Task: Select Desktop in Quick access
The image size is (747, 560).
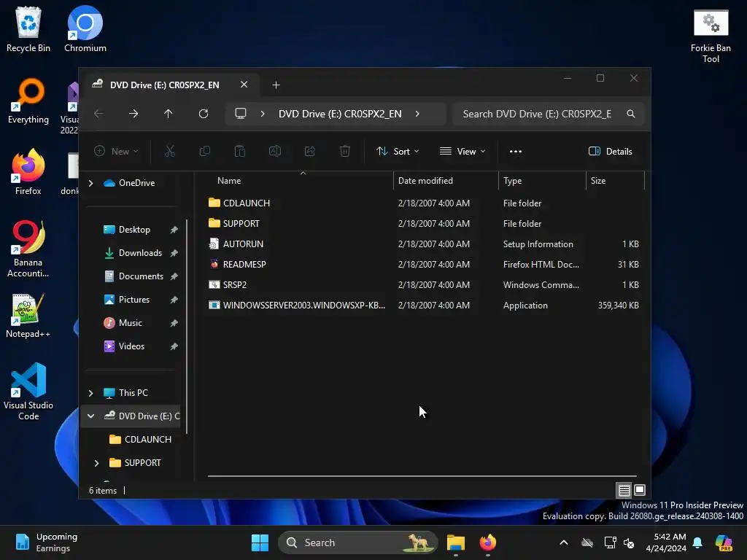Action: point(134,230)
